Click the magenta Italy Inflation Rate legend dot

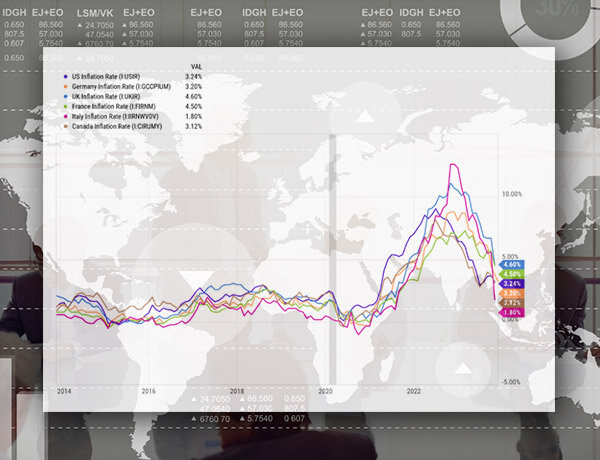(65, 117)
